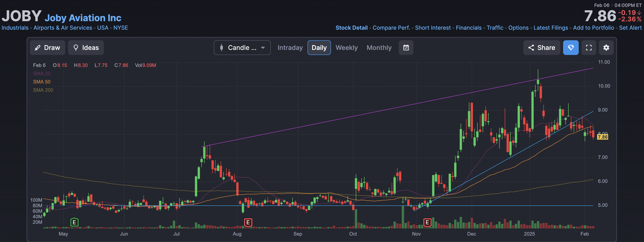Viewport: 644px width, 242px height.
Task: Click the red November earnings marker
Action: click(427, 222)
